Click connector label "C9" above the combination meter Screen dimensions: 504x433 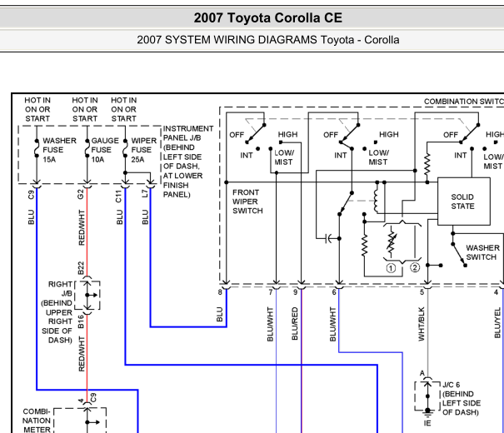tap(93, 398)
